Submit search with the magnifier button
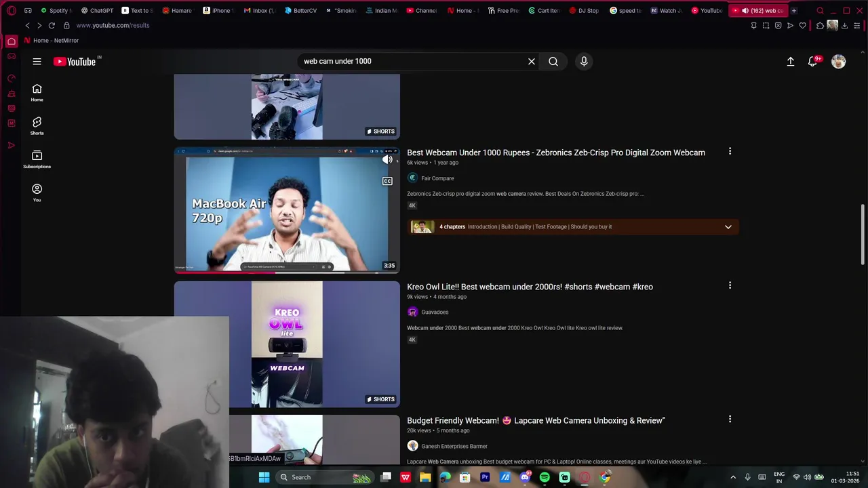 pyautogui.click(x=553, y=61)
